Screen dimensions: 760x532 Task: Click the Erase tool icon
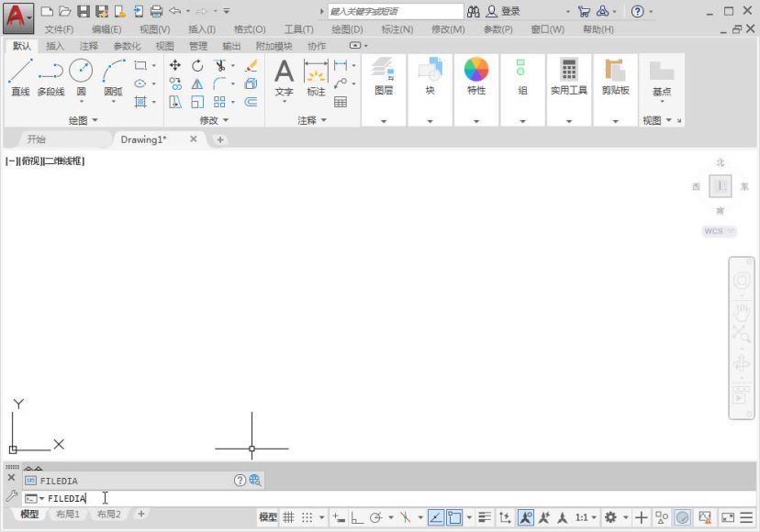251,65
